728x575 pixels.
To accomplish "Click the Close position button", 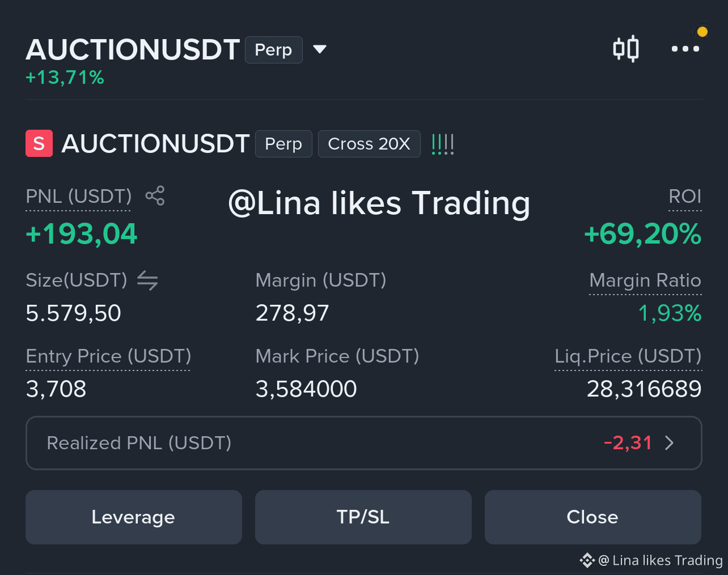I will [593, 517].
